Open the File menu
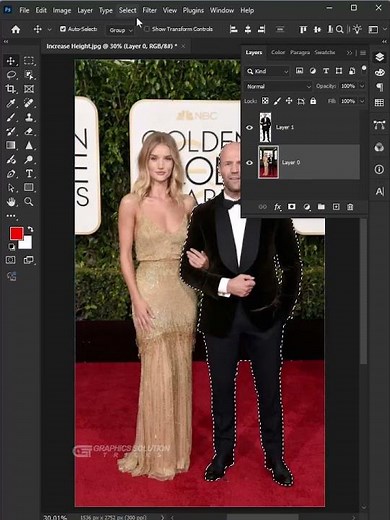The width and height of the screenshot is (390, 520). [24, 10]
